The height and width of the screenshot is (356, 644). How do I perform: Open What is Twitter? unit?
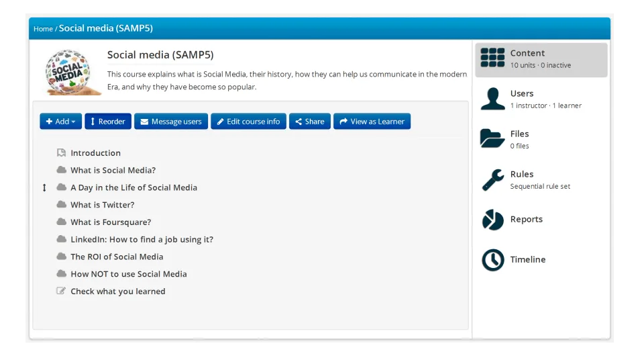(102, 205)
